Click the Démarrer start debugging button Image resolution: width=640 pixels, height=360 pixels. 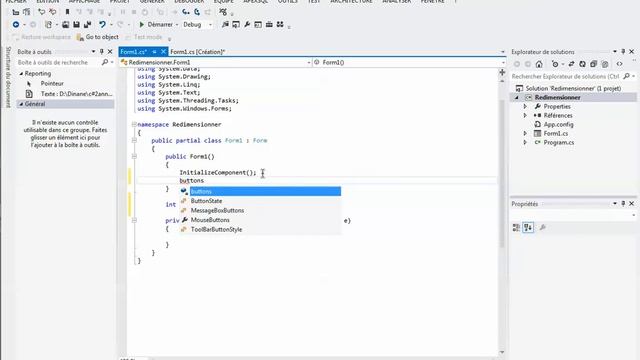click(x=156, y=24)
